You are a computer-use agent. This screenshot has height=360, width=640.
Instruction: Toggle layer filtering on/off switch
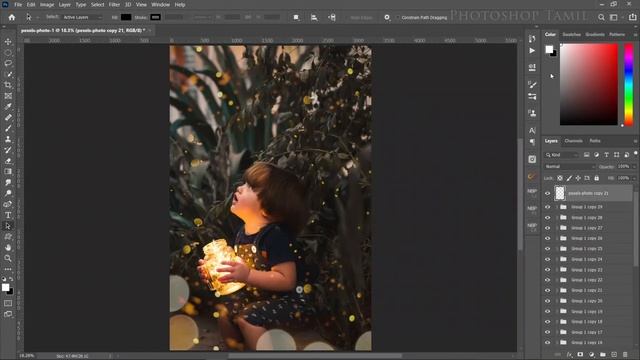coord(636,154)
